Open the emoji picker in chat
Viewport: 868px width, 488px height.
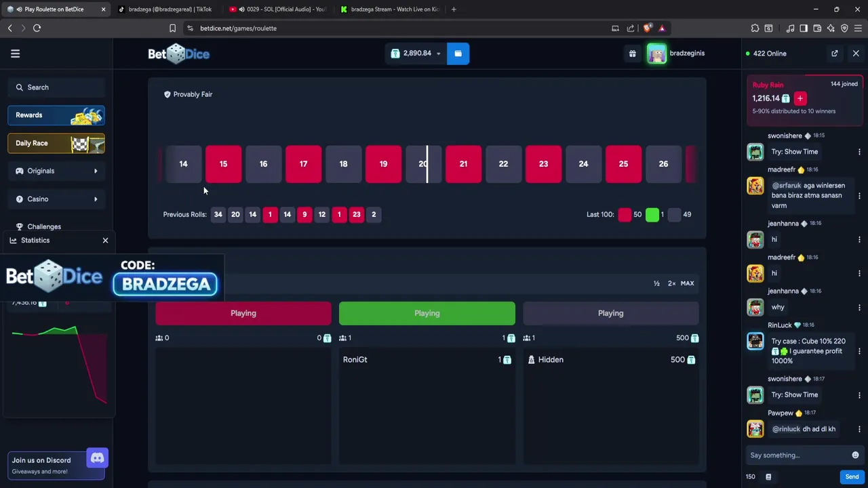click(855, 455)
